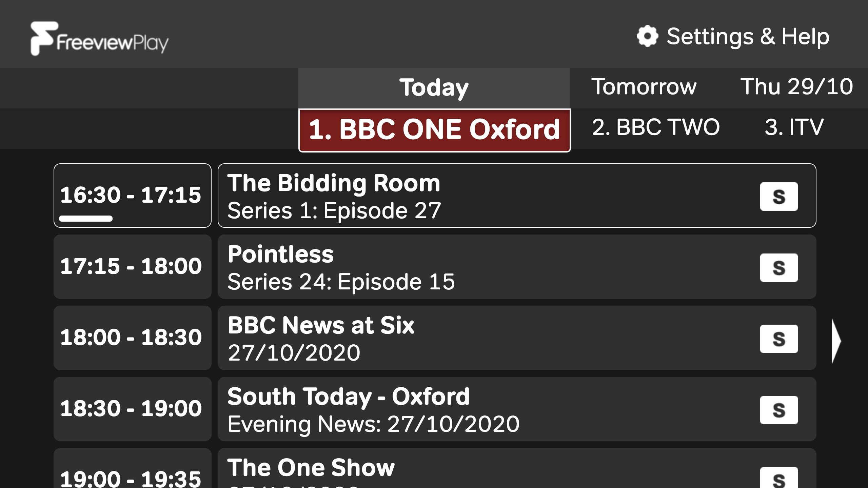868x488 pixels.
Task: Click the 16:30 - 17:15 progress bar
Action: [x=86, y=219]
